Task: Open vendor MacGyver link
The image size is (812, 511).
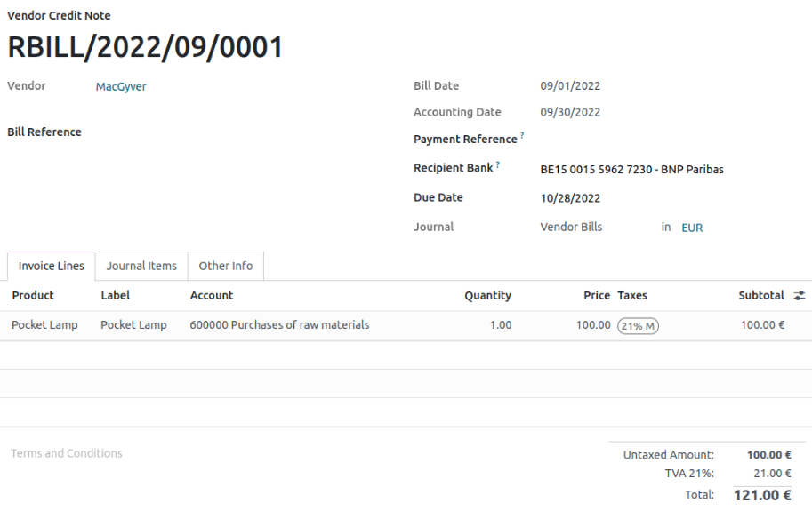Action: point(121,87)
